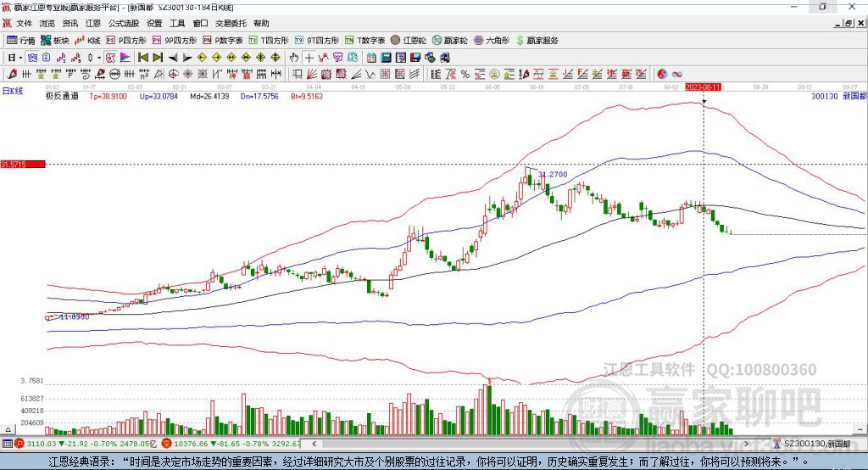Image resolution: width=868 pixels, height=470 pixels.
Task: Open the calculator icon
Action: pyautogui.click(x=386, y=58)
